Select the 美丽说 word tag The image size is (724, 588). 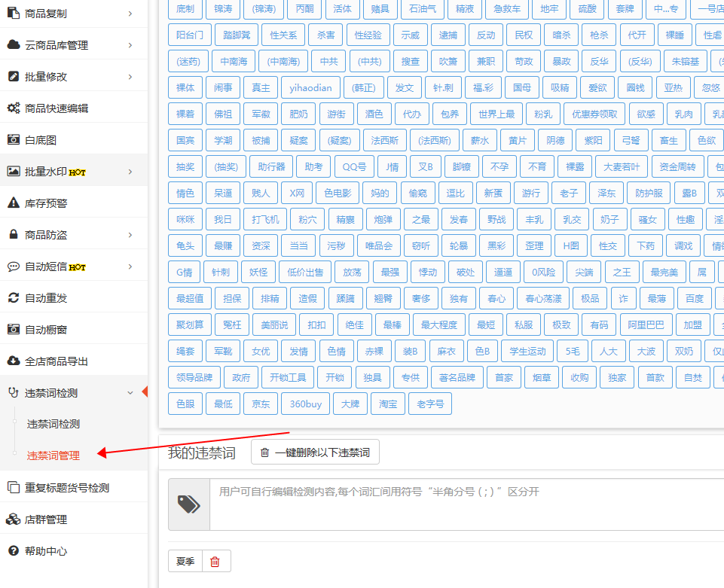click(x=274, y=325)
